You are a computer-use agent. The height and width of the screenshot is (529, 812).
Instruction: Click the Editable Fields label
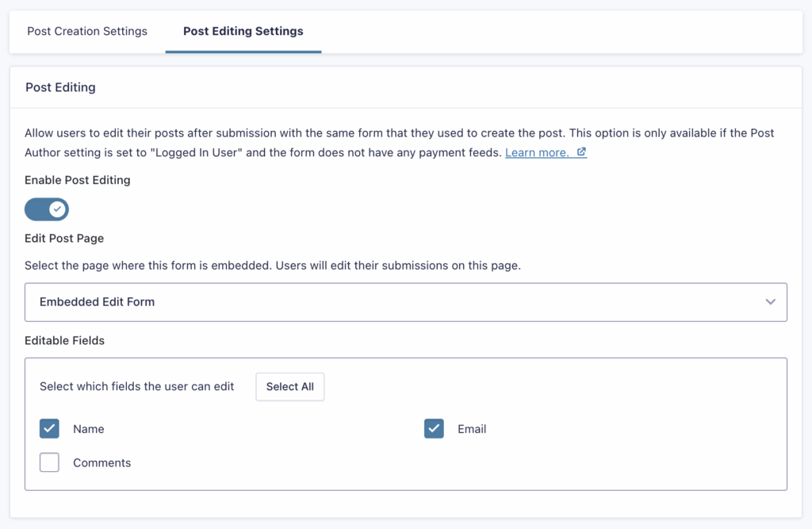(64, 340)
